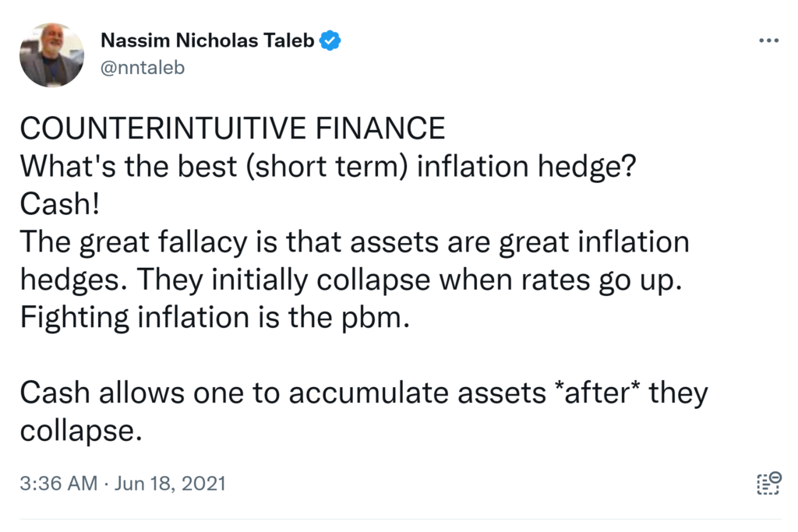Click the "(short term)" parenthetical text
Viewport: 798px width, 532px height.
[325, 166]
